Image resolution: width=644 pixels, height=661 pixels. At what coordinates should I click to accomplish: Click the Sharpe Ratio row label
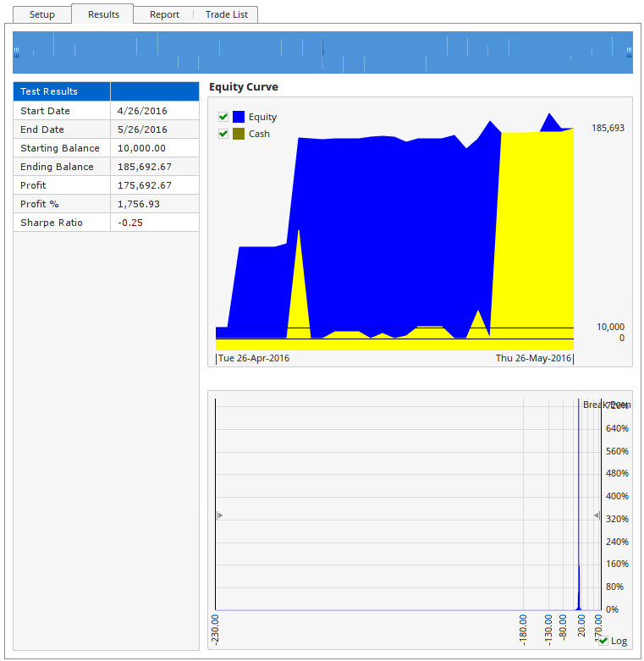pos(52,223)
